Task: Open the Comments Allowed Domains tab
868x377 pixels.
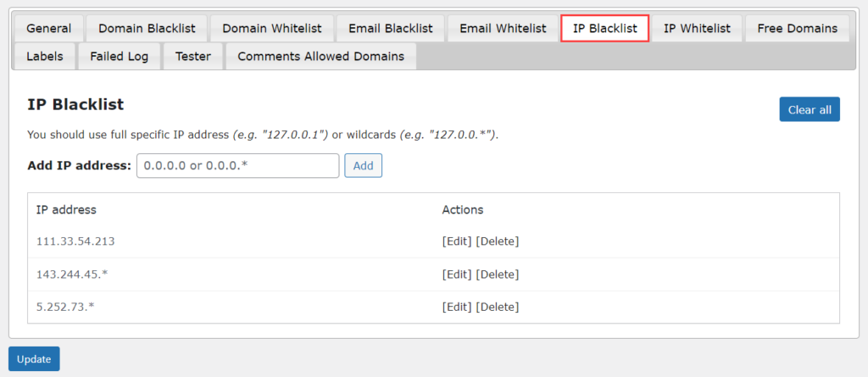Action: pyautogui.click(x=320, y=57)
